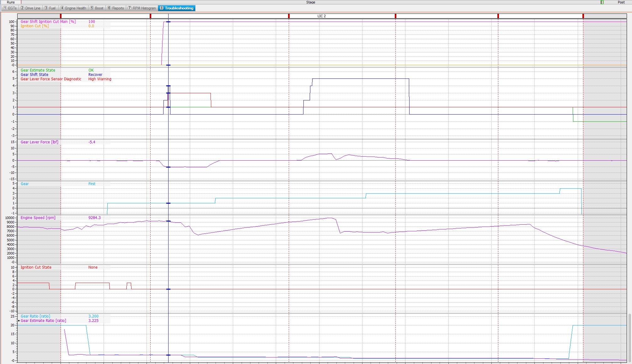The image size is (632, 364).
Task: Open the Drive Line worksheet tab
Action: (30, 8)
